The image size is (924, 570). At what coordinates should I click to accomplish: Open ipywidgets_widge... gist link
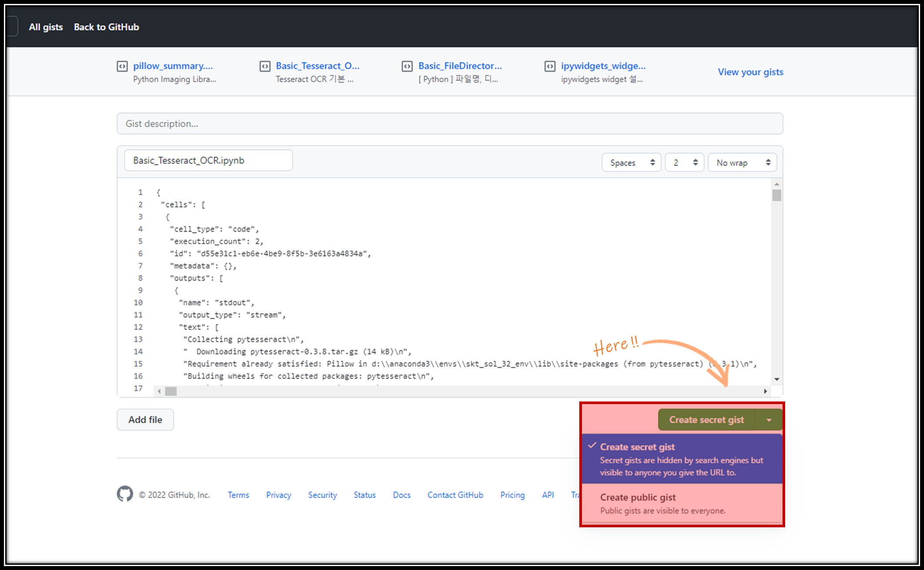point(603,66)
